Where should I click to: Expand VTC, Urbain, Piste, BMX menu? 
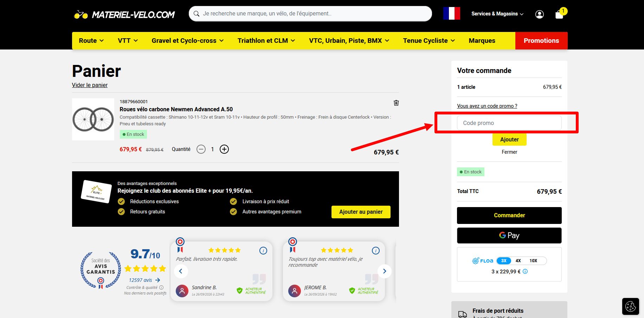click(x=349, y=41)
